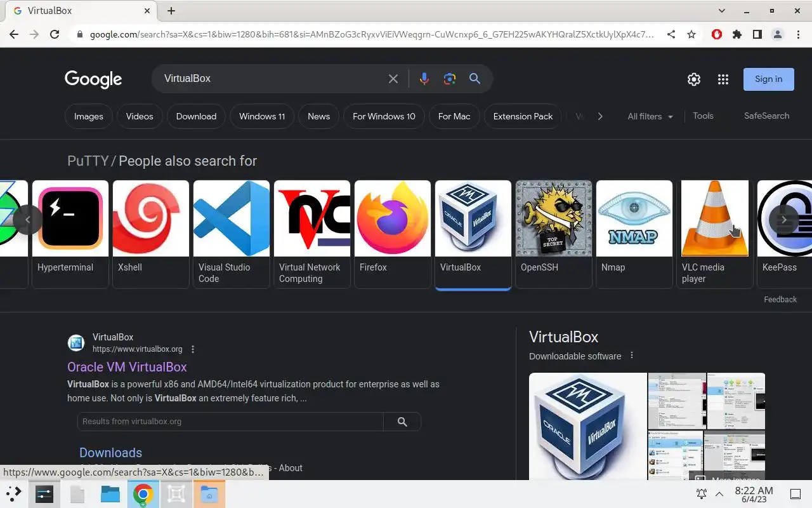Select the Nmap carousel card
This screenshot has width=812, height=508.
tap(634, 234)
